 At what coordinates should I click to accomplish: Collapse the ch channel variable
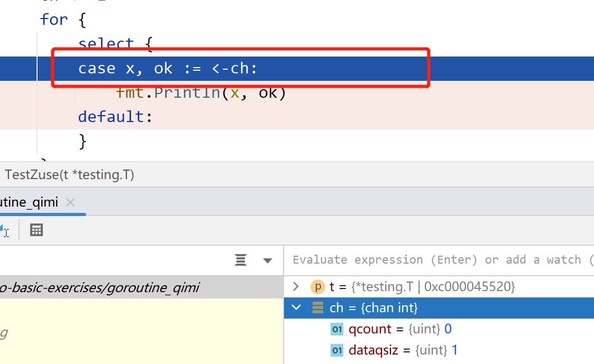(x=296, y=307)
